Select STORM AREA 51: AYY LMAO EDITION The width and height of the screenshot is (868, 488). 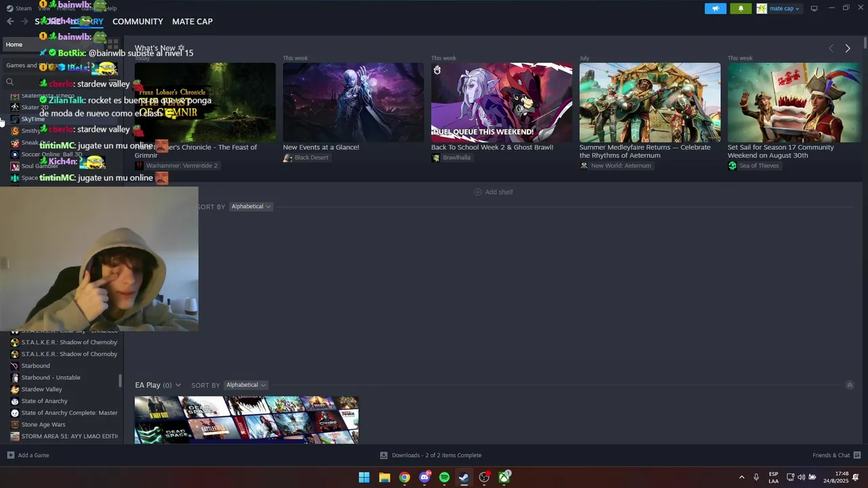tap(69, 436)
